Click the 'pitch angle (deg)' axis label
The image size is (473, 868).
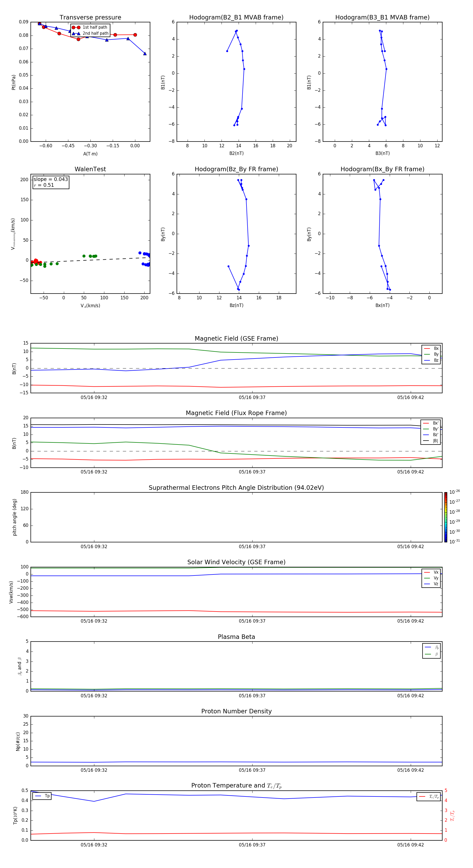14,517
